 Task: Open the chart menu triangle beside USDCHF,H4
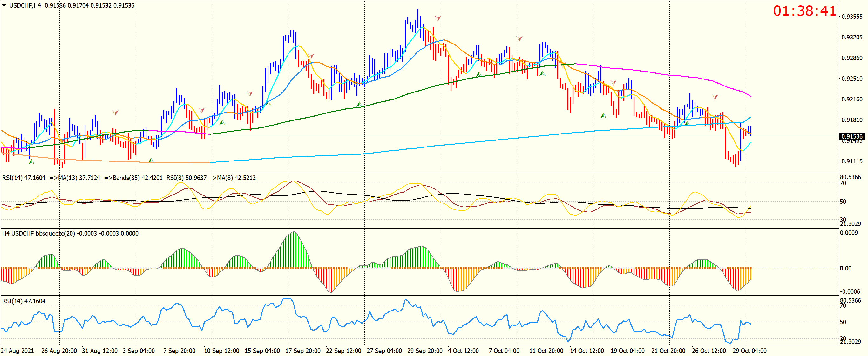pos(4,5)
